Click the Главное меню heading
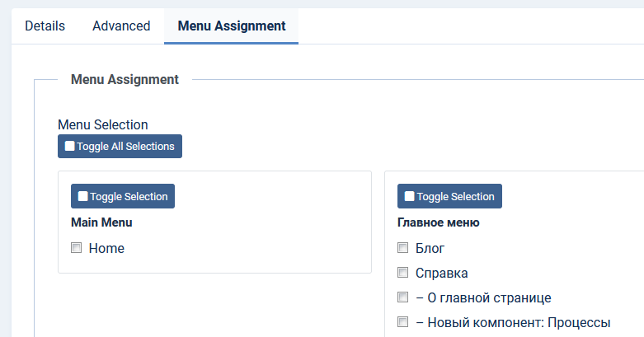This screenshot has width=644, height=337. tap(438, 222)
